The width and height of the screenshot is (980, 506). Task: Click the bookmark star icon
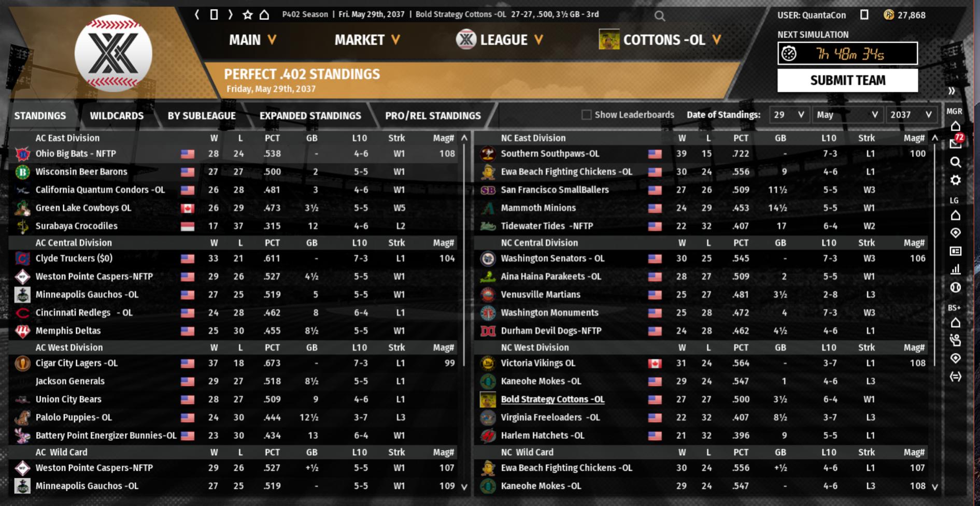tap(248, 15)
